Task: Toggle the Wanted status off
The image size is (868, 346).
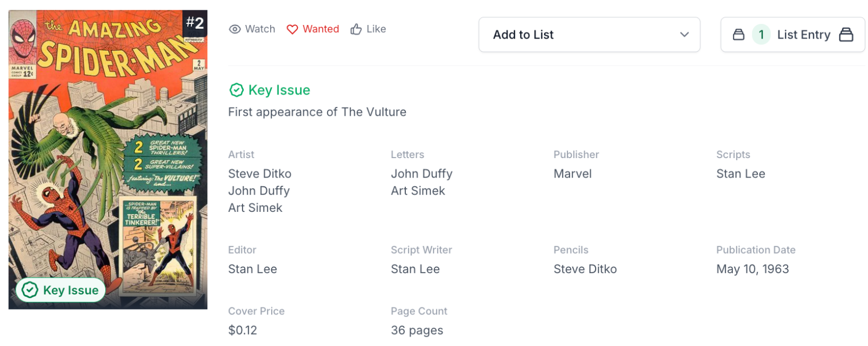Action: (x=313, y=29)
